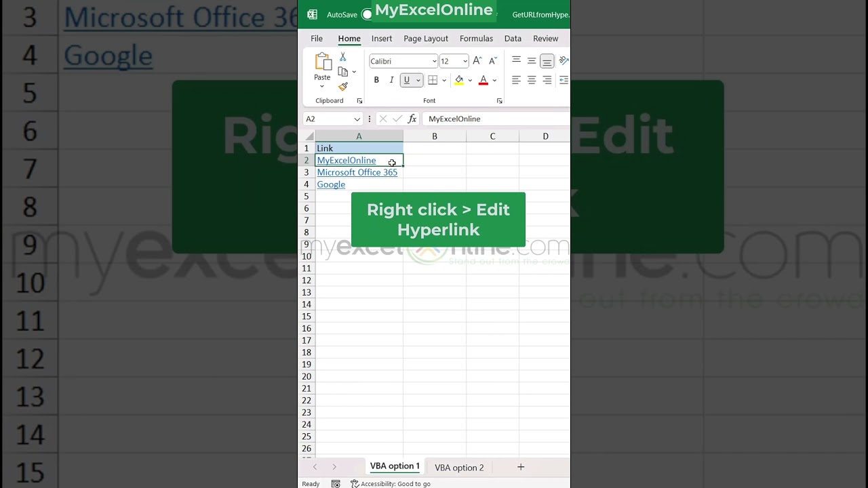Click Decrease Font Size icon

tap(493, 61)
